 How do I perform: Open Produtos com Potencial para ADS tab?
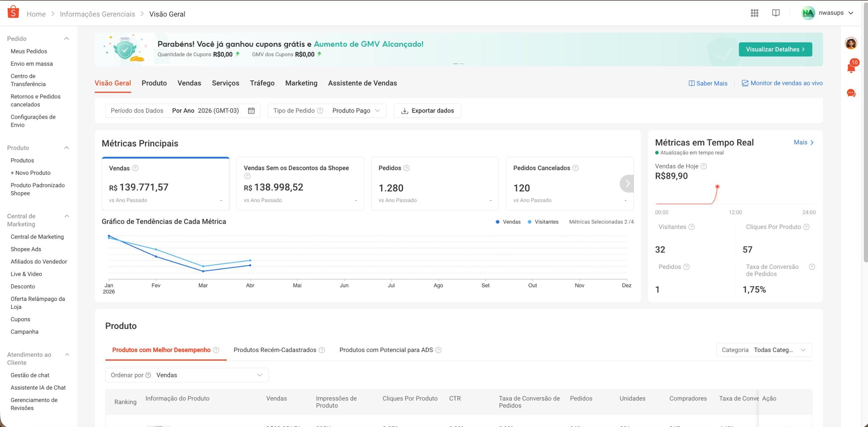(x=386, y=350)
